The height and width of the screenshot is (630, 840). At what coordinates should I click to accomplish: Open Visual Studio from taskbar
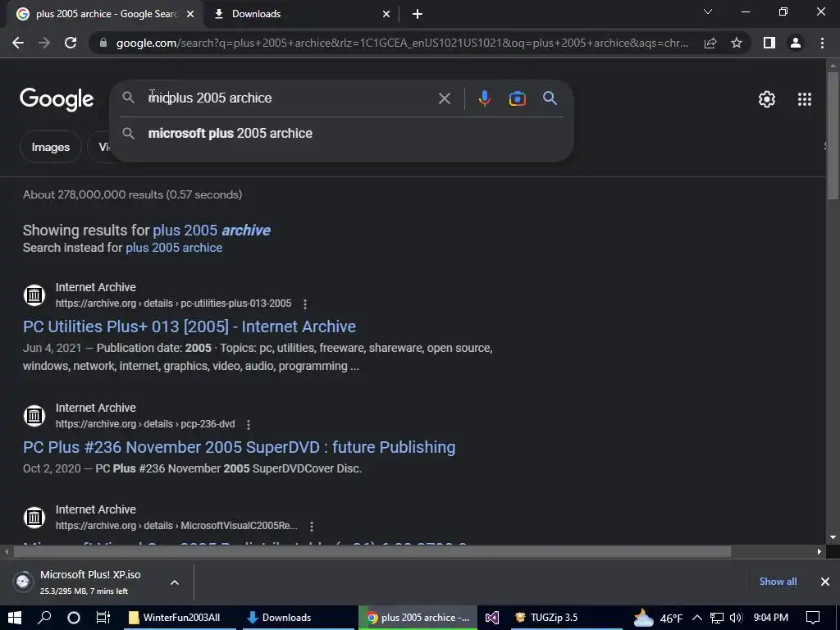[x=492, y=618]
